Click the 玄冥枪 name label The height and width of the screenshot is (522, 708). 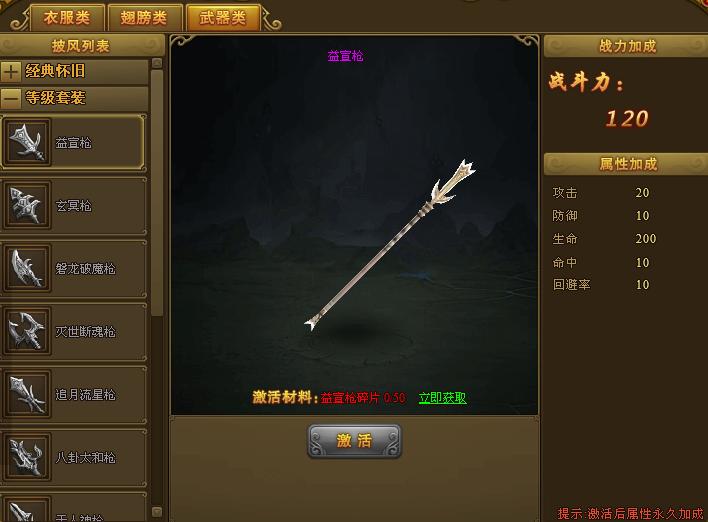point(73,206)
